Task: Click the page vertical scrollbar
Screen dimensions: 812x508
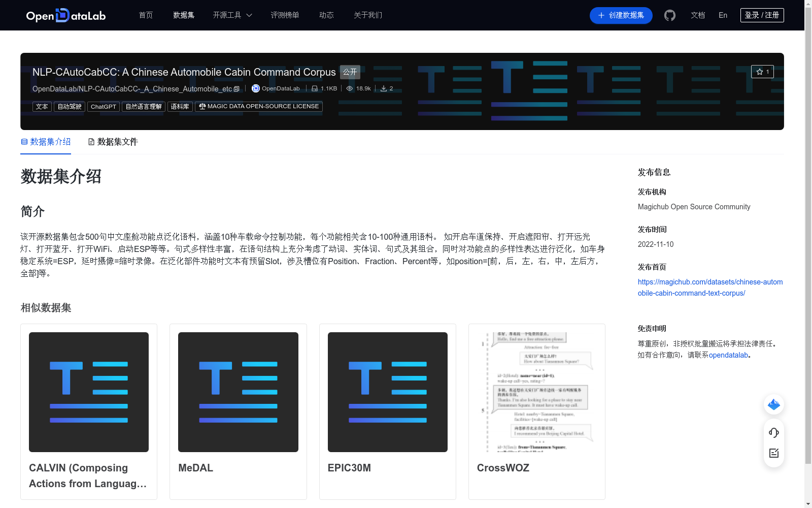Action: pos(808,236)
